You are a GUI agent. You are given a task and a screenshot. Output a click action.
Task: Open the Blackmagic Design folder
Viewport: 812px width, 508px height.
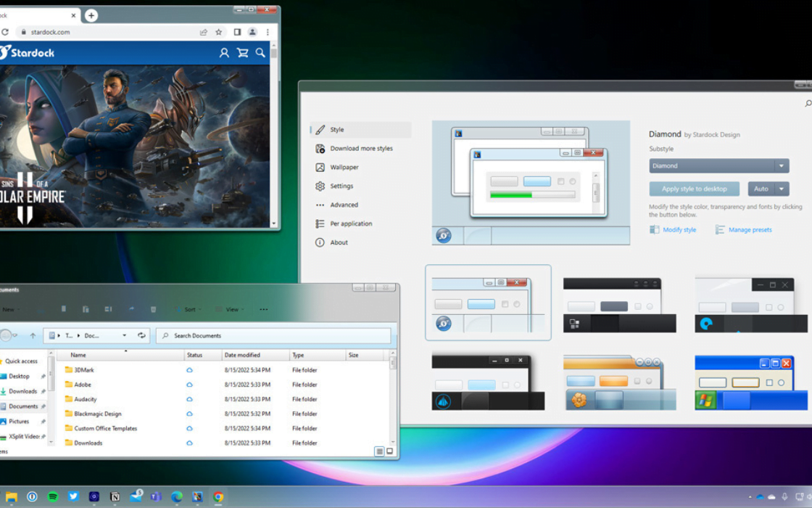tap(98, 414)
